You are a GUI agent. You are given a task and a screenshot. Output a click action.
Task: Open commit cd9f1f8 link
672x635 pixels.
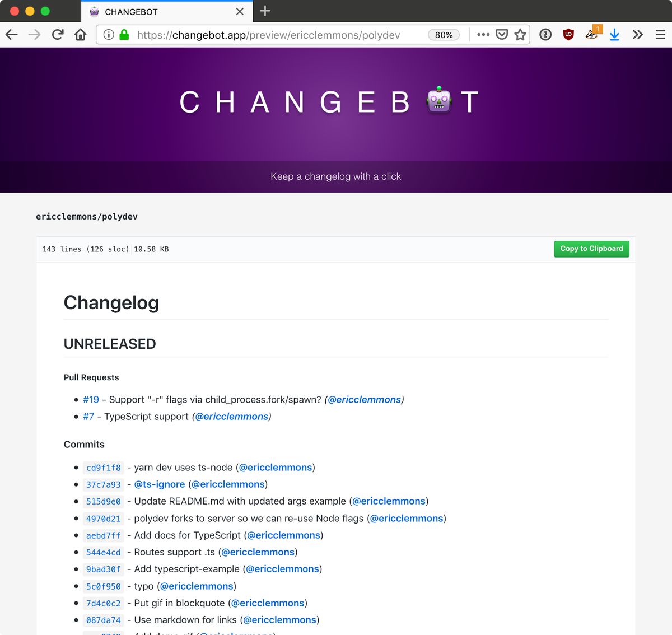(x=103, y=468)
